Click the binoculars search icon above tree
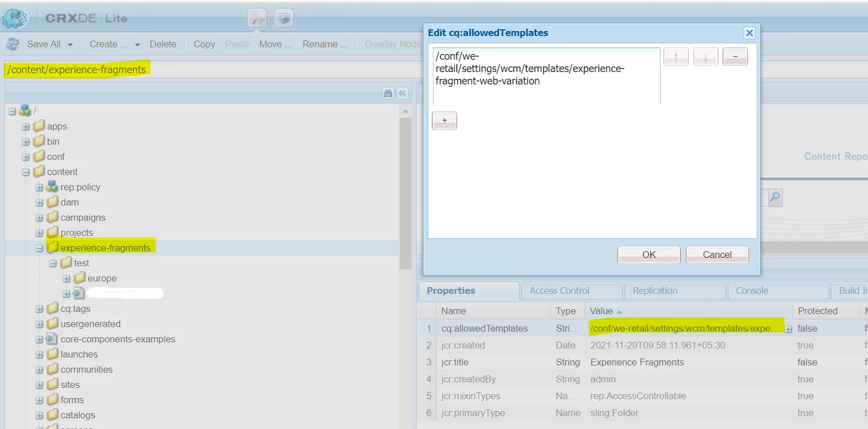This screenshot has width=868, height=429. point(388,93)
